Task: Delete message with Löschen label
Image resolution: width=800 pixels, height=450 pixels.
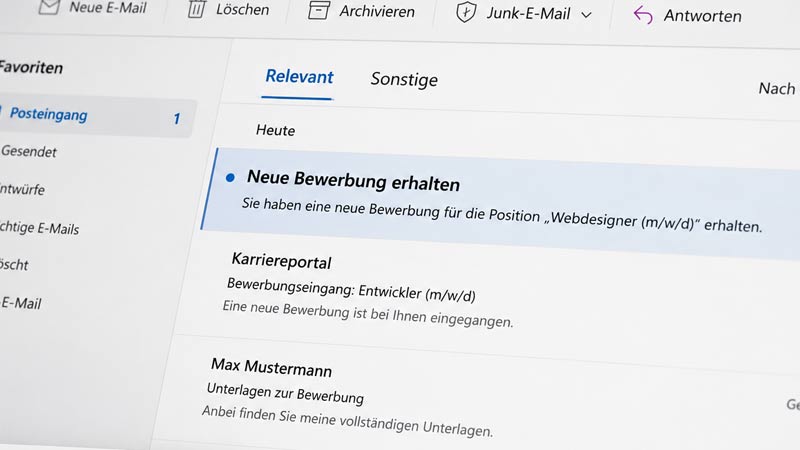Action: pyautogui.click(x=242, y=10)
